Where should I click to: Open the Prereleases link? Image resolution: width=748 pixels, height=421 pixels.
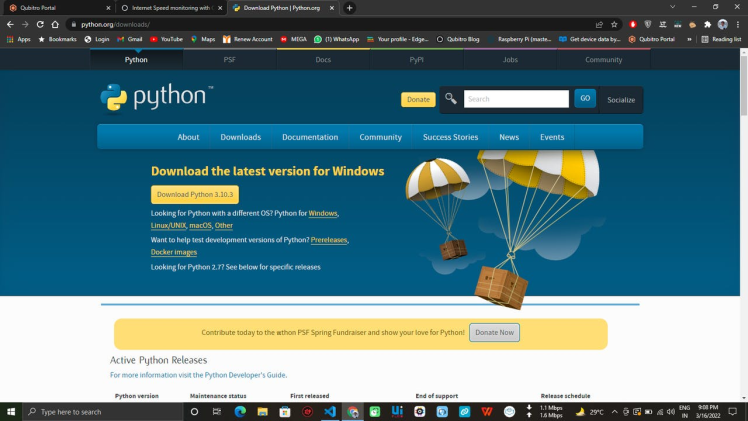(329, 240)
